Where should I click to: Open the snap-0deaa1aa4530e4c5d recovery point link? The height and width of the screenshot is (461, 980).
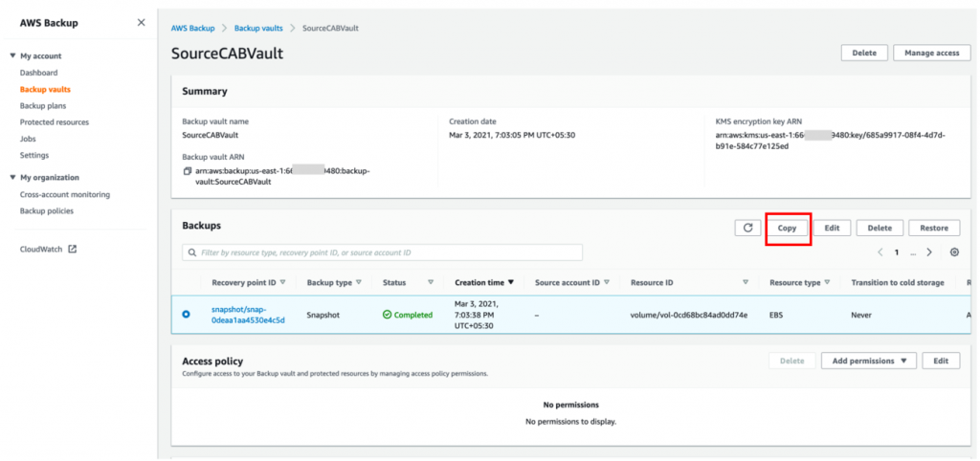point(248,315)
